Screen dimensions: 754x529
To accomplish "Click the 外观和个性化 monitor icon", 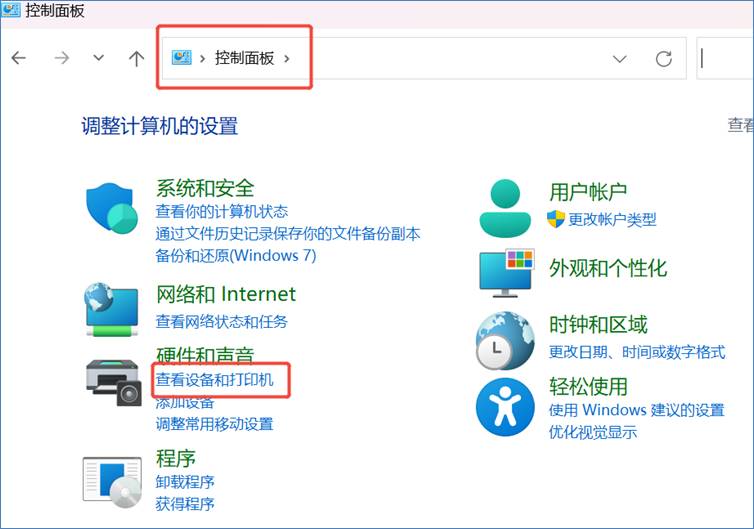I will (x=507, y=273).
